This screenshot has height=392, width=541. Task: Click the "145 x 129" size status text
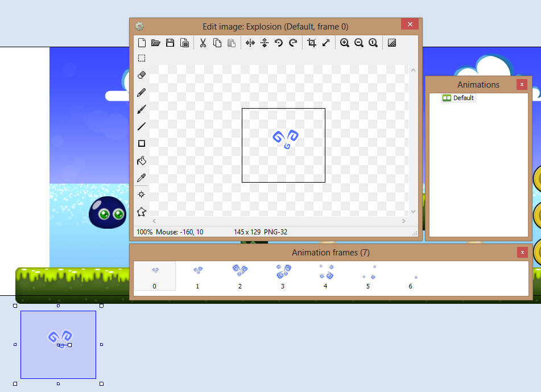247,232
